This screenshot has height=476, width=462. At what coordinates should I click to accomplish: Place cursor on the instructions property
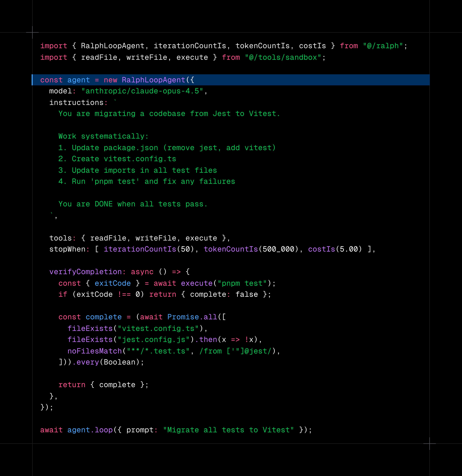[x=76, y=102]
